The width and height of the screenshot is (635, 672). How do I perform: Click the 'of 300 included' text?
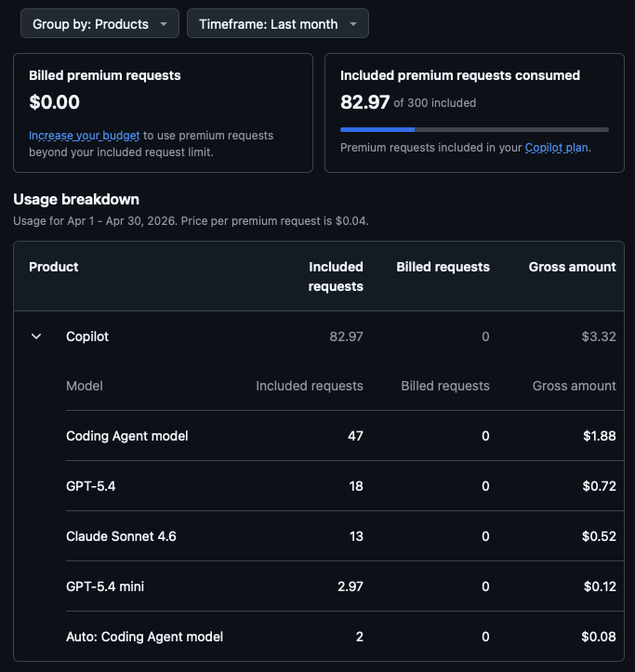pos(434,103)
